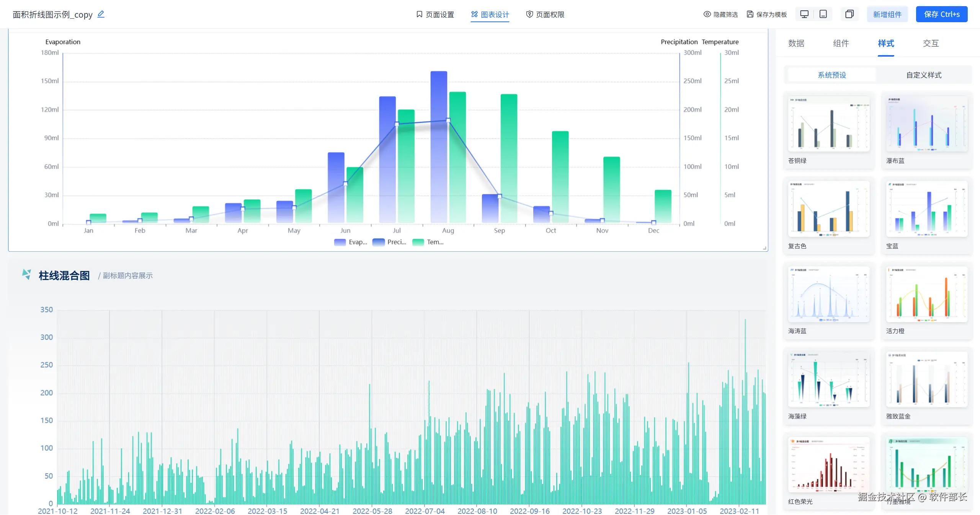This screenshot has height=515, width=980.
Task: Switch to the 数据 panel tab
Action: coord(796,43)
